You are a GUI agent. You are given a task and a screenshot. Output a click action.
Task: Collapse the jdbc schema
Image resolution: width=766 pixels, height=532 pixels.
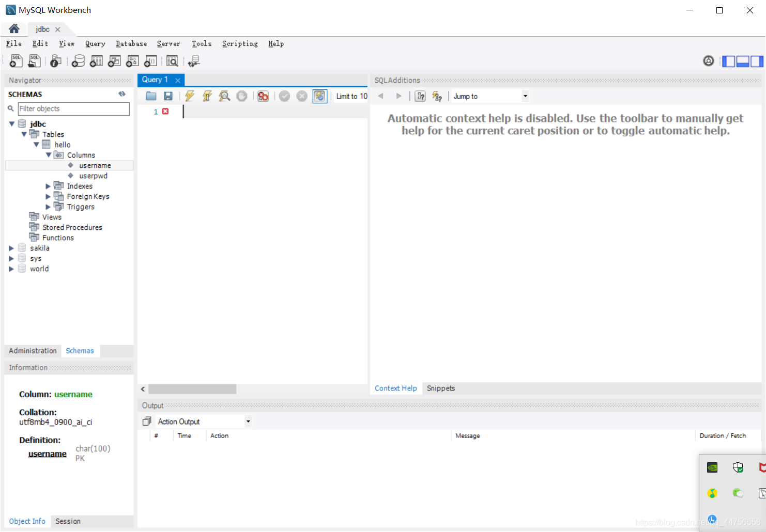12,124
